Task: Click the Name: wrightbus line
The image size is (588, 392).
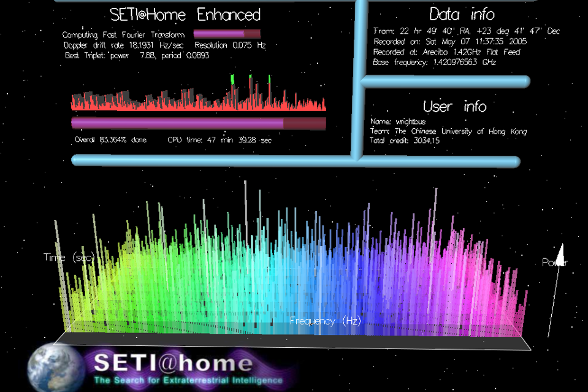Action: [398, 121]
